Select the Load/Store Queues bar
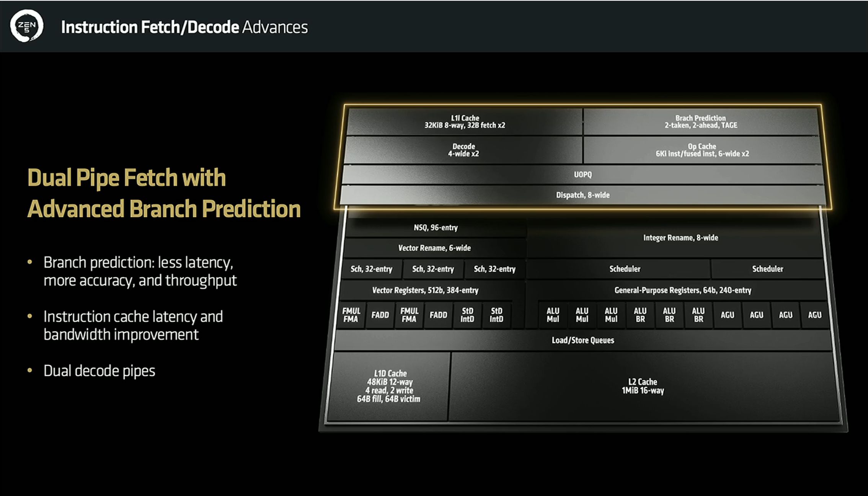The height and width of the screenshot is (496, 868). pos(582,340)
